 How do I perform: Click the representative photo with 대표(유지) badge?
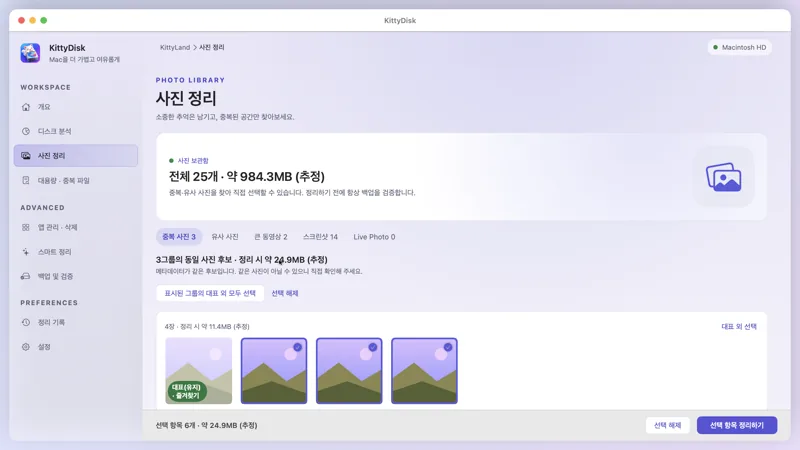pos(198,370)
